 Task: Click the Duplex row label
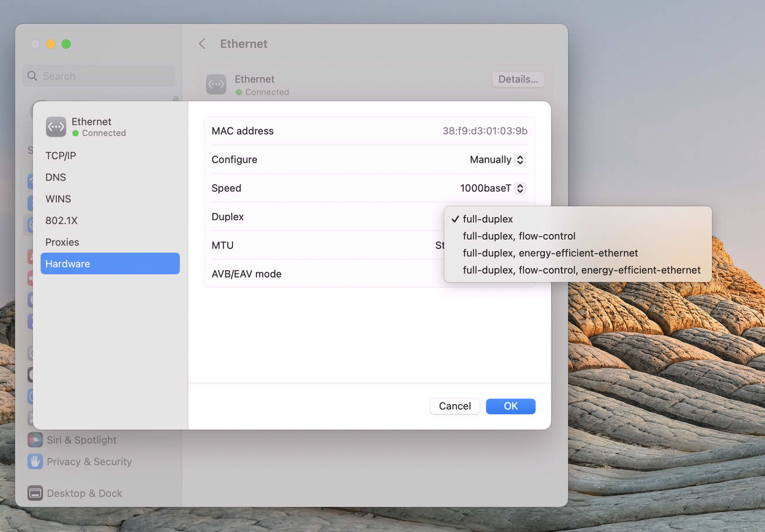point(228,217)
